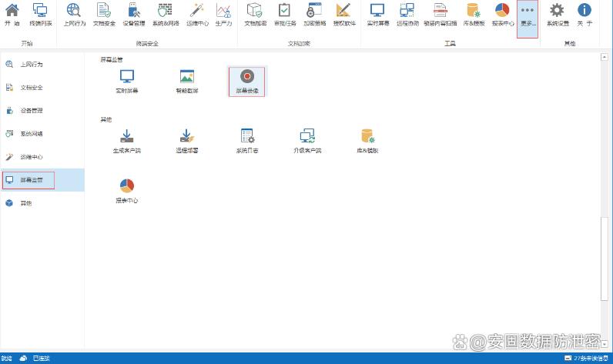
Task: Open 系统日志 icon
Action: 247,140
